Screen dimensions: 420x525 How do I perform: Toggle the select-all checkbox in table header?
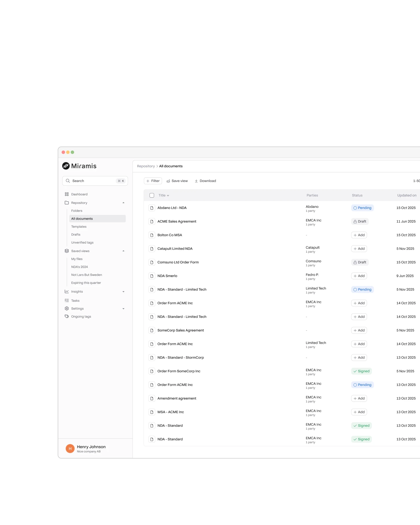(x=152, y=195)
